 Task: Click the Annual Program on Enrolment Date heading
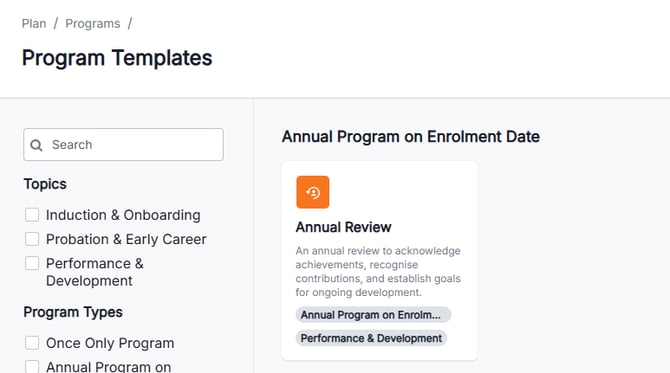coord(411,137)
